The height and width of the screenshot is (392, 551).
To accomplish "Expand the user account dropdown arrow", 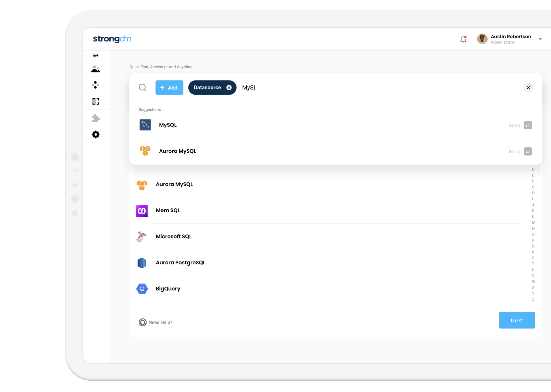I will tap(540, 39).
